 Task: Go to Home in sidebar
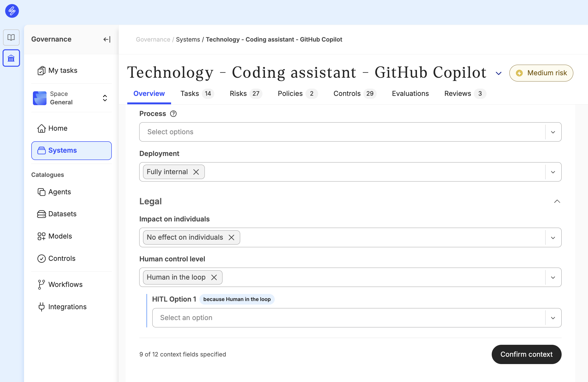pos(72,128)
